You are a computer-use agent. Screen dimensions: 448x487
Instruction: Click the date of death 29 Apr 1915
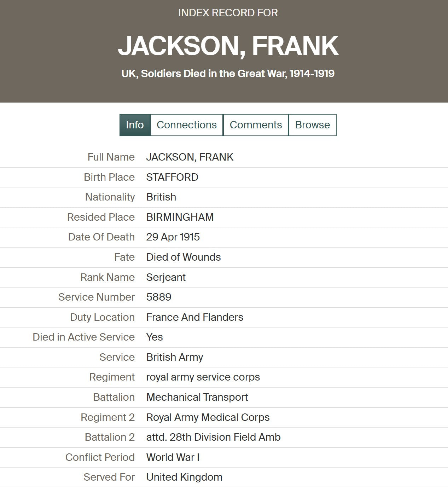tap(173, 237)
